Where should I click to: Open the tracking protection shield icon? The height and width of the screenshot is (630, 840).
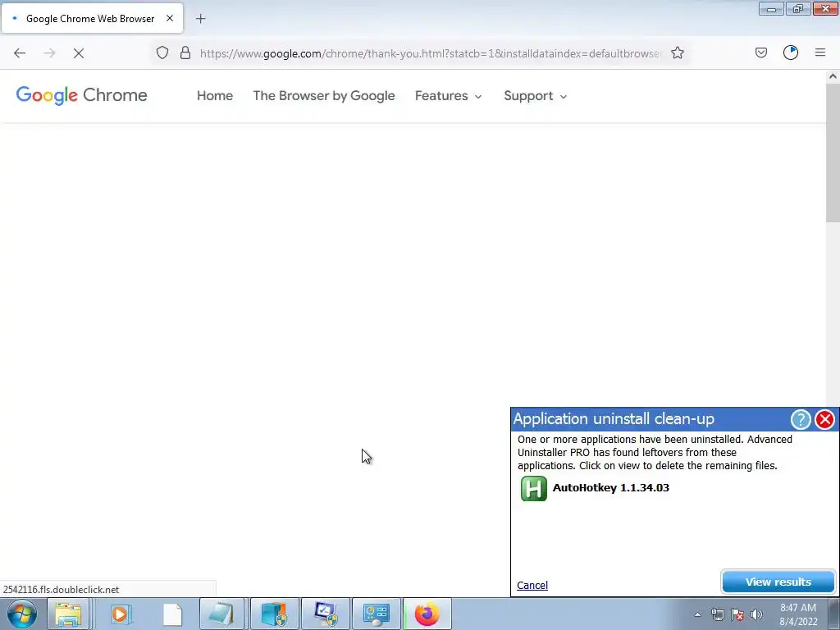click(x=162, y=52)
